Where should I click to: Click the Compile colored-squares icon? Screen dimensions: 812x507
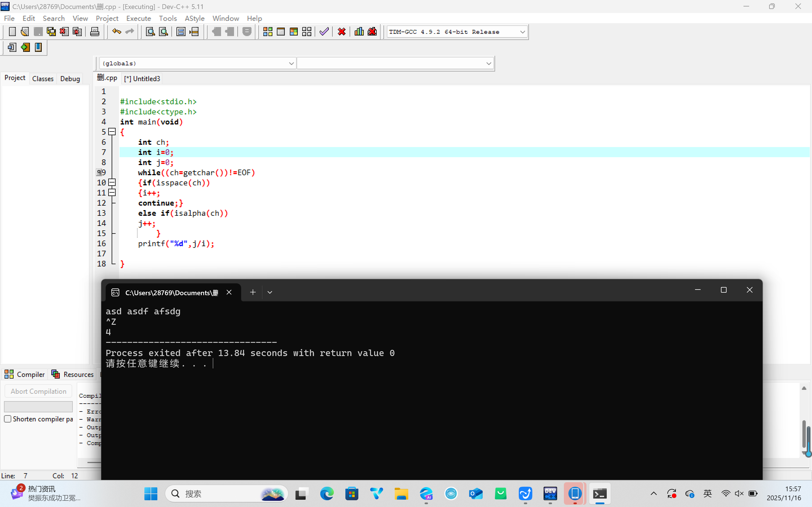pos(267,32)
